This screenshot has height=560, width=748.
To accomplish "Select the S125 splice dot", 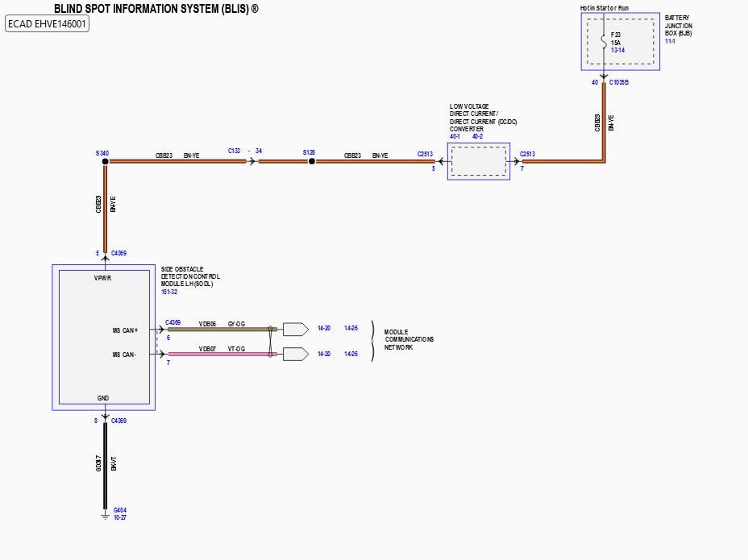I will (x=311, y=161).
